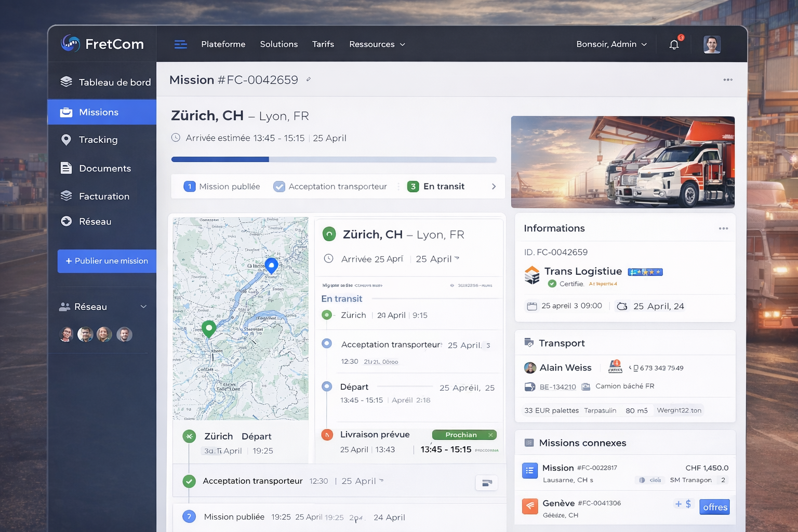Click the edit pencil next to mission number
798x532 pixels.
[309, 79]
